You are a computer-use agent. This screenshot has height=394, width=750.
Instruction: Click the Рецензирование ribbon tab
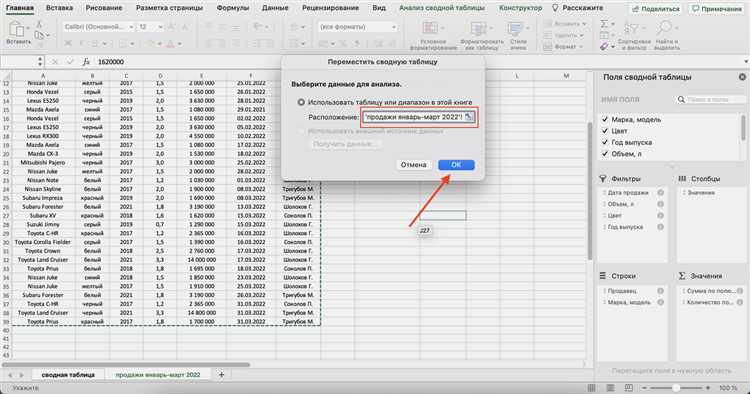coord(331,8)
